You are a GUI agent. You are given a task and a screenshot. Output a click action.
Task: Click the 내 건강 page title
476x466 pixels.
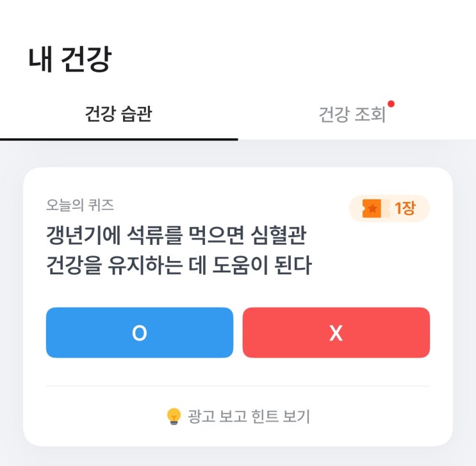[70, 60]
